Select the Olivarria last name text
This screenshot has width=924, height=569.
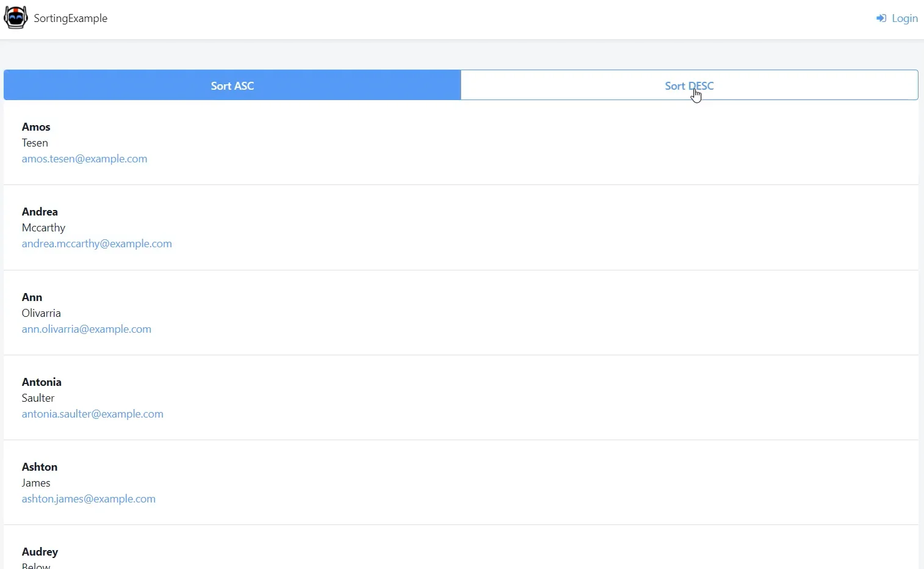[x=41, y=313]
